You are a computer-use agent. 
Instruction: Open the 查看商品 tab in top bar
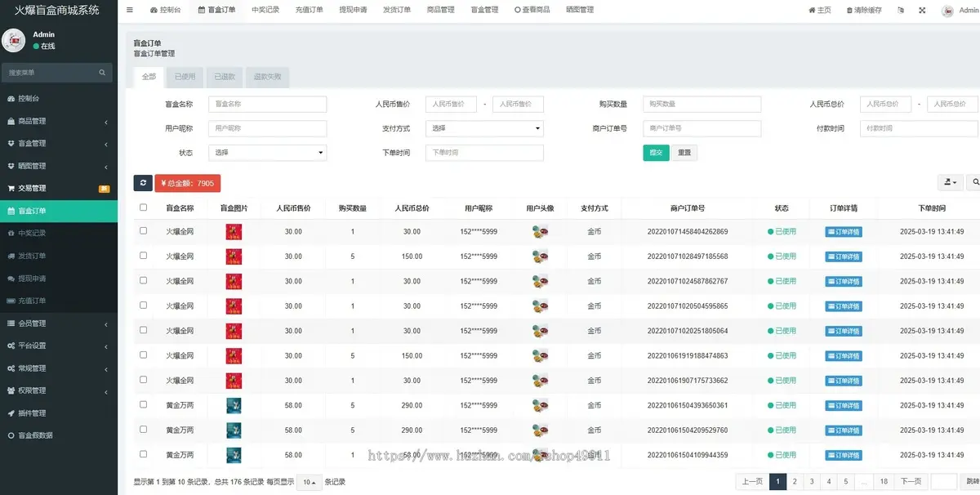[532, 10]
